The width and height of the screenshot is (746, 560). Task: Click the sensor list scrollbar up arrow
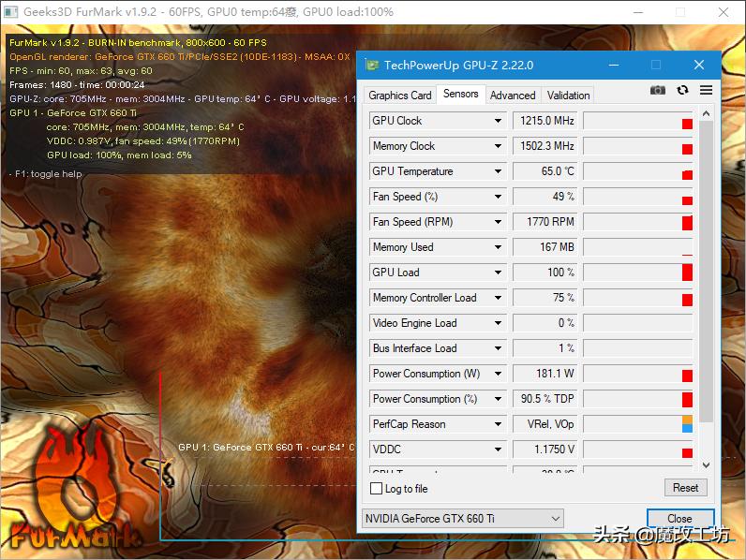[706, 114]
